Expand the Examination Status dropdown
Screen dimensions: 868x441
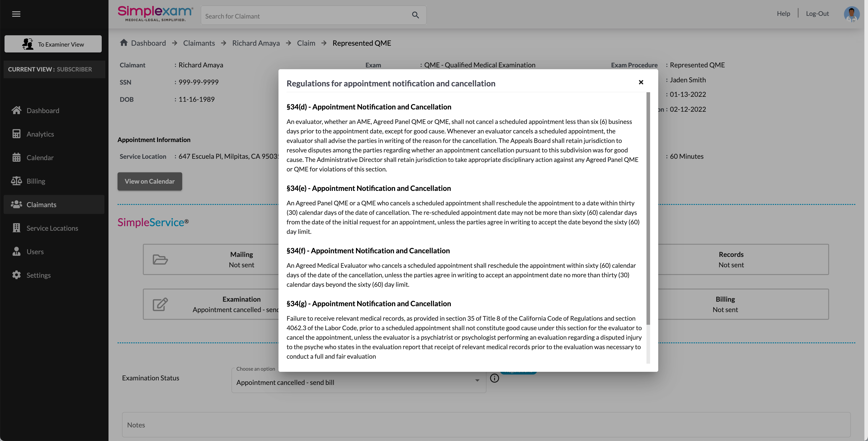tap(359, 382)
